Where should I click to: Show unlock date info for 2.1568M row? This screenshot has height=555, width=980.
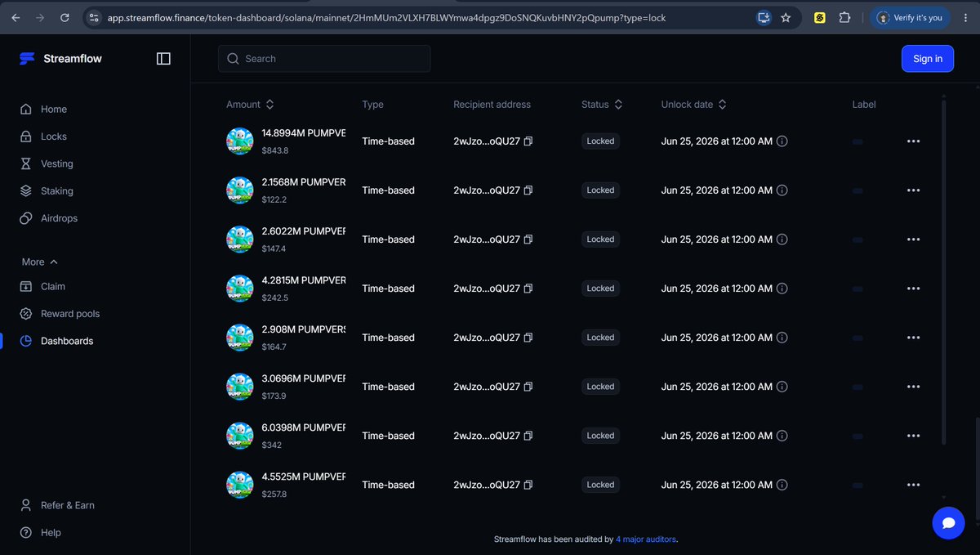[782, 190]
